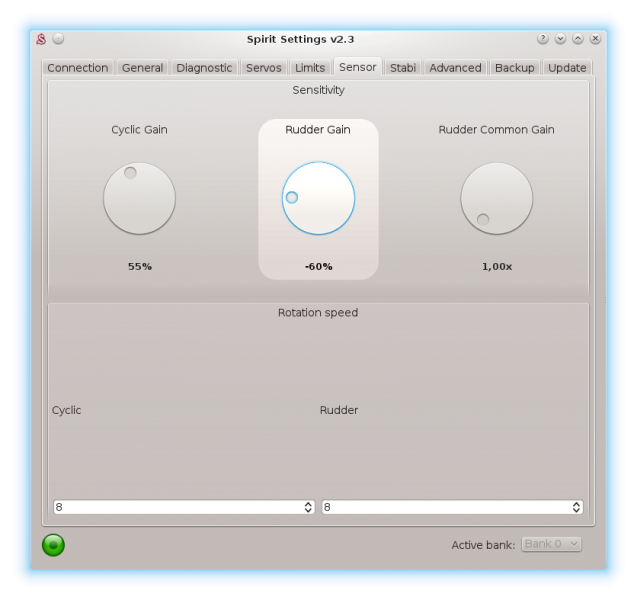Viewport: 637px width, 600px height.
Task: Open the General tab
Action: [x=142, y=68]
